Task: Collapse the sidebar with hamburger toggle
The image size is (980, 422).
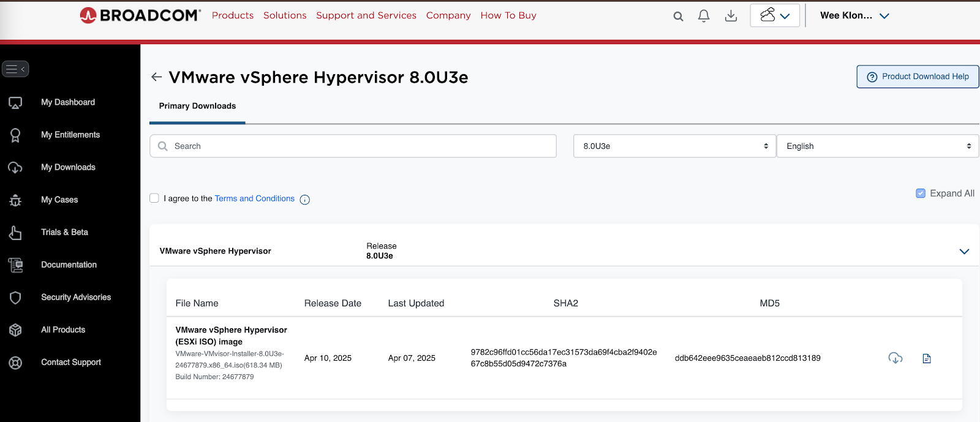Action: [x=15, y=69]
